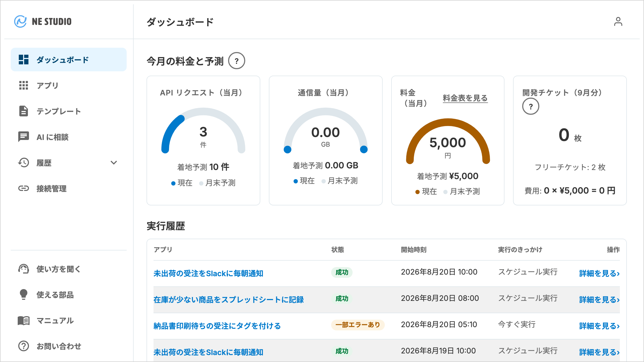Viewport: 644px width, 362px height.
Task: Click the 接続管理 link icon
Action: (24, 188)
